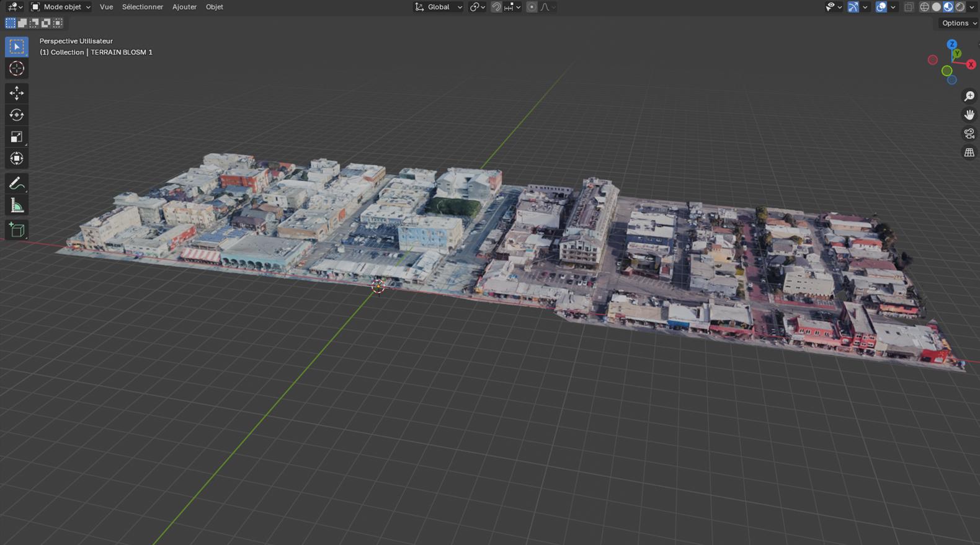Open Mode objet dropdown
This screenshot has width=980, height=545.
61,7
